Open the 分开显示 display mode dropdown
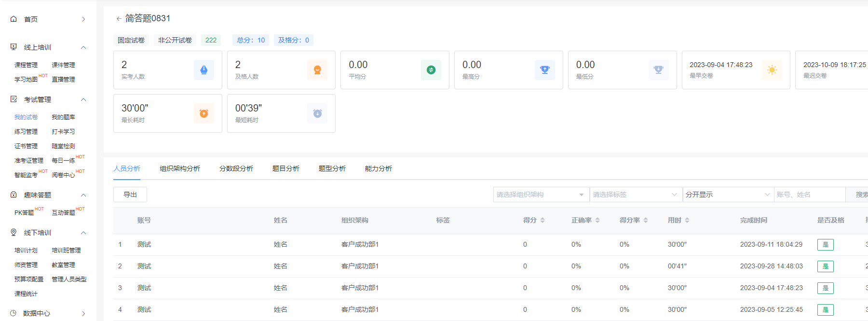The image size is (868, 321). (x=727, y=195)
